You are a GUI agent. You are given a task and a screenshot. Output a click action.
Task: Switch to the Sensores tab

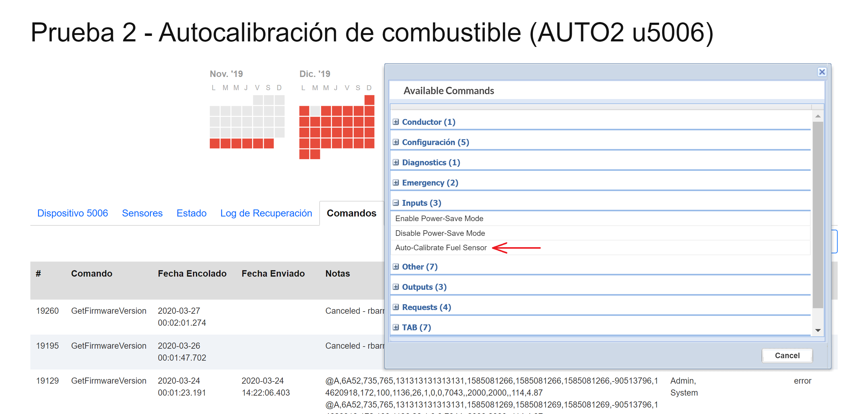pos(142,213)
